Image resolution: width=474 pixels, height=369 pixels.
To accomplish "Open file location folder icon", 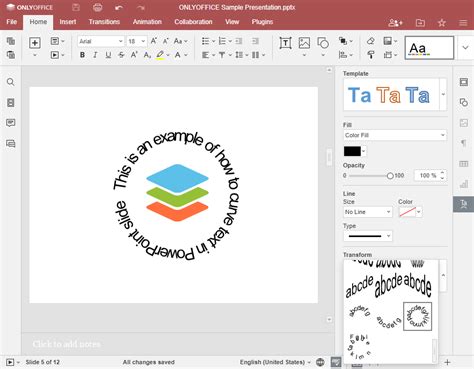I will pos(420,23).
